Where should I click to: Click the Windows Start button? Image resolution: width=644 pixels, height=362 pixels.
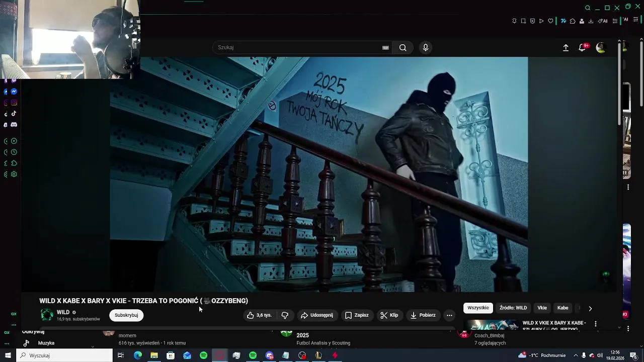[8, 355]
